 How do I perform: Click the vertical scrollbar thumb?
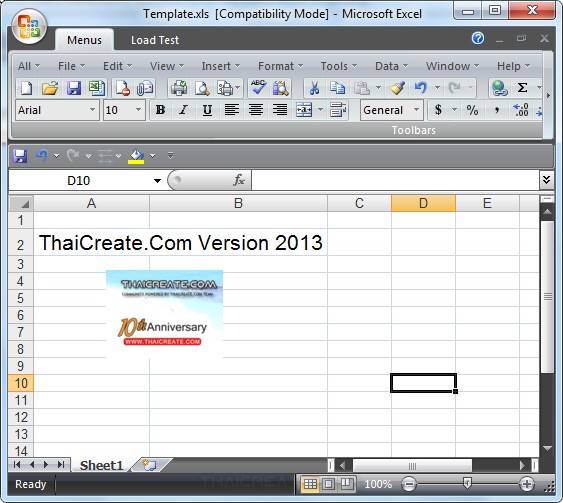click(548, 297)
